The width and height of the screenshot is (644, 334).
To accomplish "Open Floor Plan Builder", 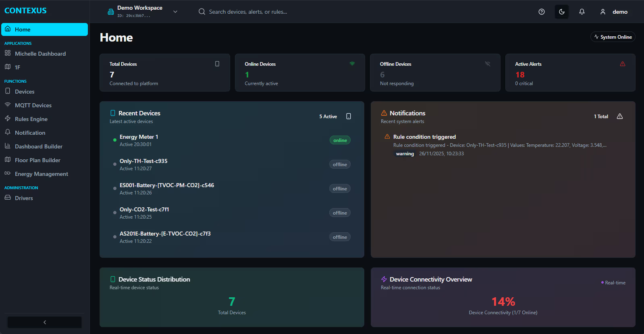I will (37, 160).
